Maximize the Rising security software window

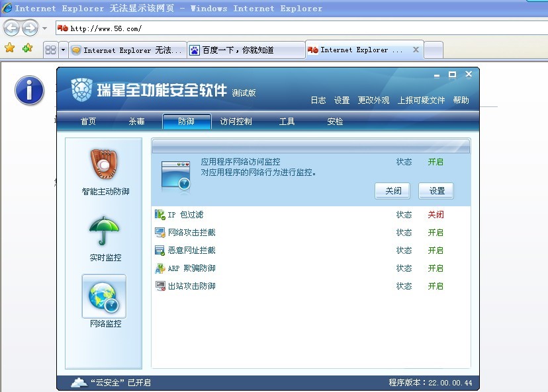[452, 75]
